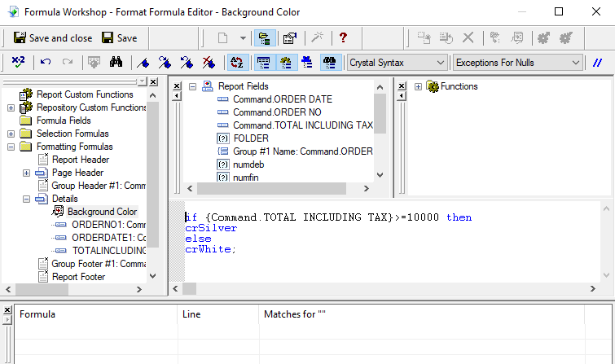Select ORDERNO1 field in tree
The width and height of the screenshot is (615, 364).
108,225
